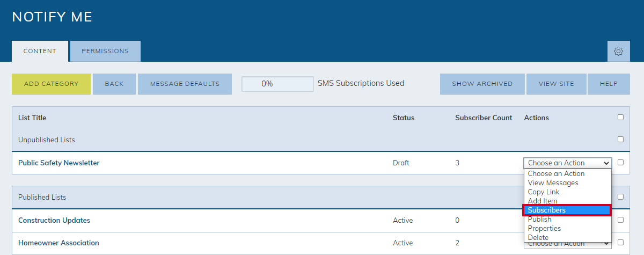Tick the Published Lists section checkbox
This screenshot has height=255, width=644.
[x=620, y=196]
